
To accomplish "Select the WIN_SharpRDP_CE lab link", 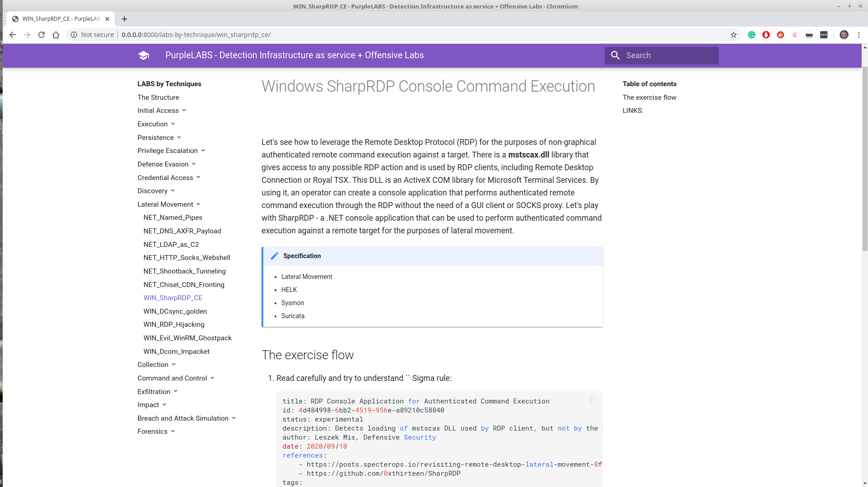I will click(173, 298).
